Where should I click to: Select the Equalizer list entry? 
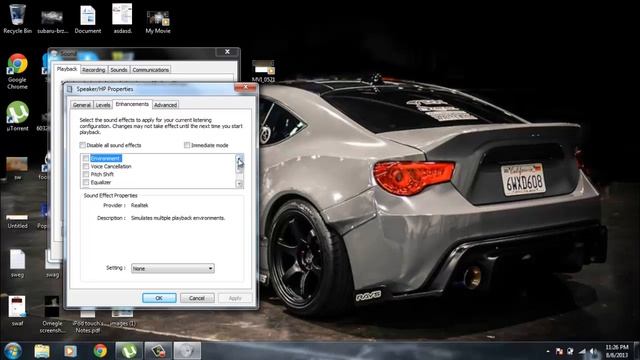point(101,182)
